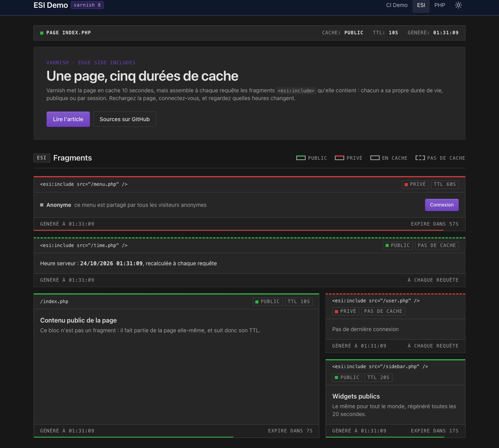This screenshot has width=499, height=448.
Task: Click the inline <esi:include> code snippet
Action: [x=296, y=91]
